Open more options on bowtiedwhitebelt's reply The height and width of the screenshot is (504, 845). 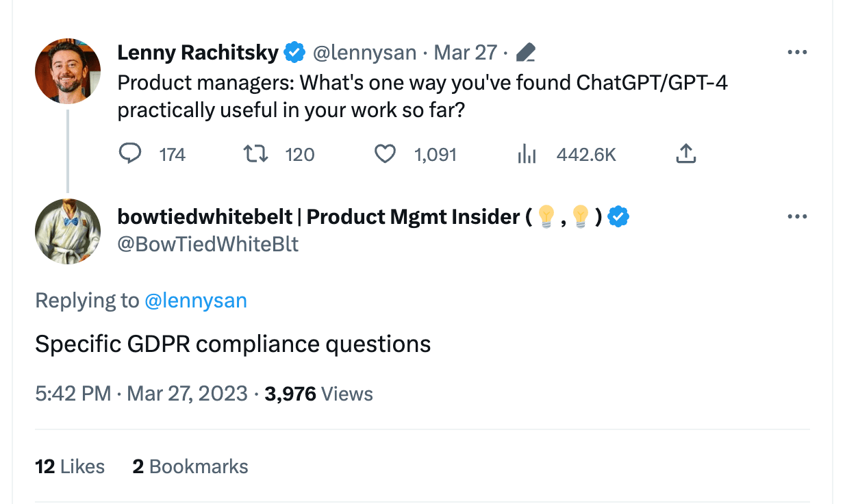pyautogui.click(x=797, y=216)
